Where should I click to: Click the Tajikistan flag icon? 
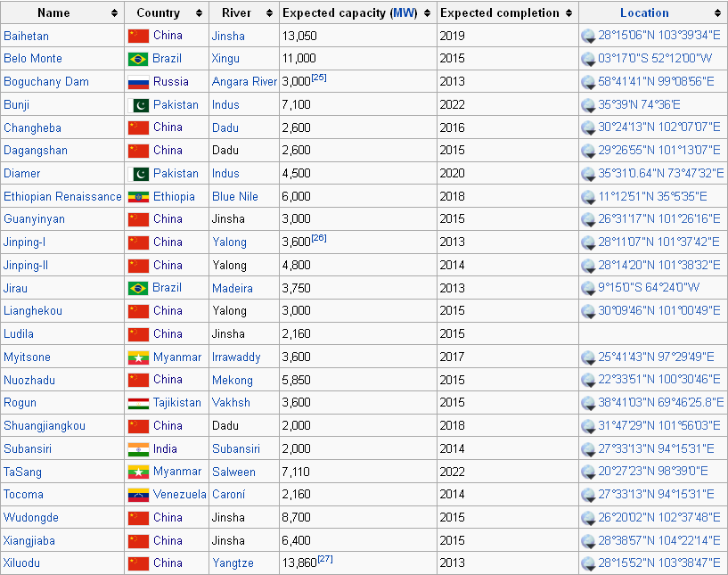pos(137,403)
